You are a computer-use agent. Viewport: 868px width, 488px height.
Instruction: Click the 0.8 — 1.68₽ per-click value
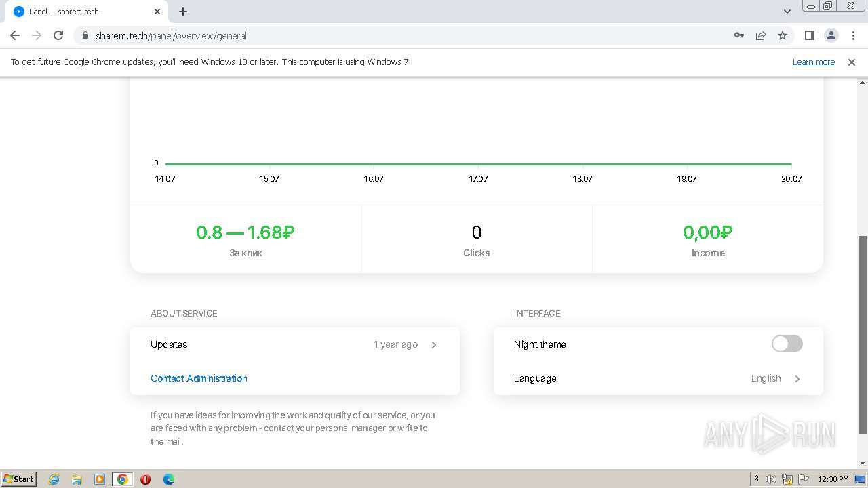point(245,232)
